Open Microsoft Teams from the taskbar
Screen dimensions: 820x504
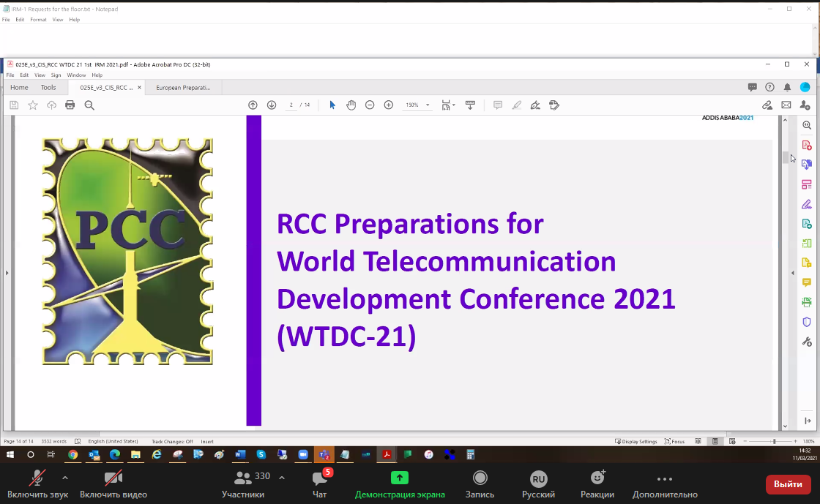(x=324, y=454)
